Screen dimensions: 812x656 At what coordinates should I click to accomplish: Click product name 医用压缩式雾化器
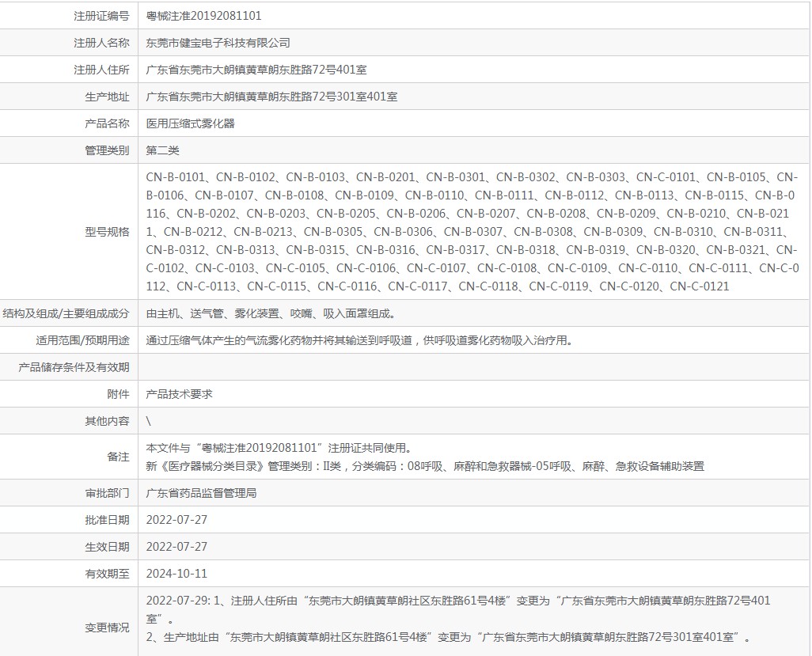pos(191,123)
